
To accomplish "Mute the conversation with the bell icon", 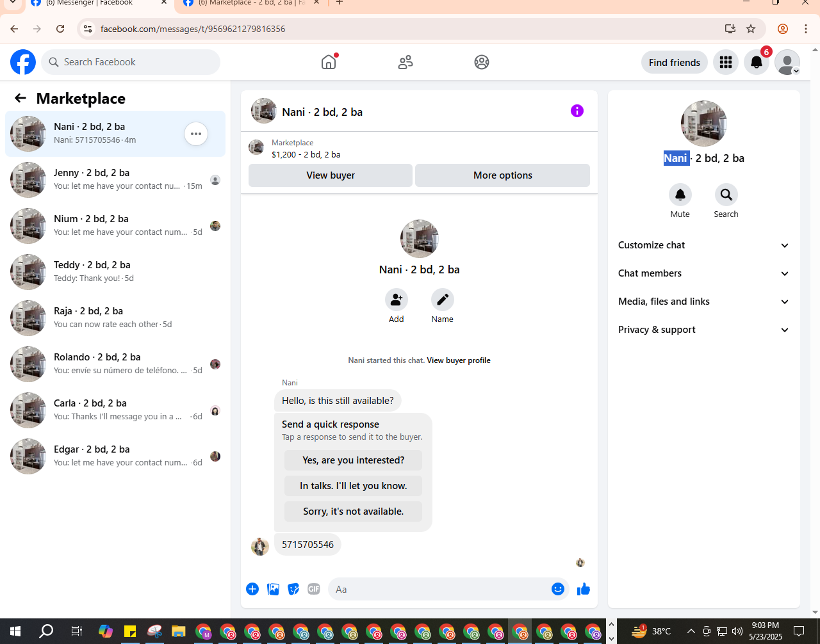I will 680,195.
